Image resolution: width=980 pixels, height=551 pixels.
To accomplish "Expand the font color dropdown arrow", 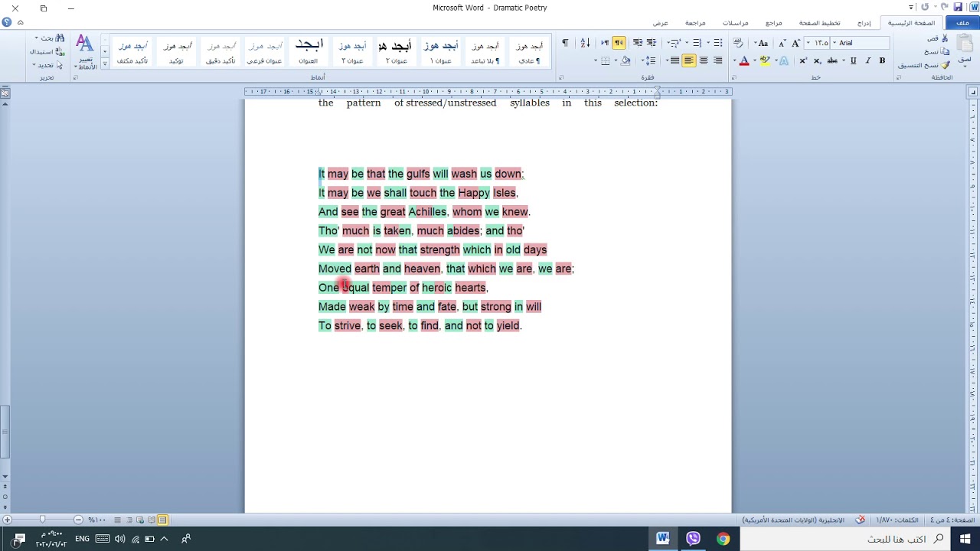I will point(734,60).
